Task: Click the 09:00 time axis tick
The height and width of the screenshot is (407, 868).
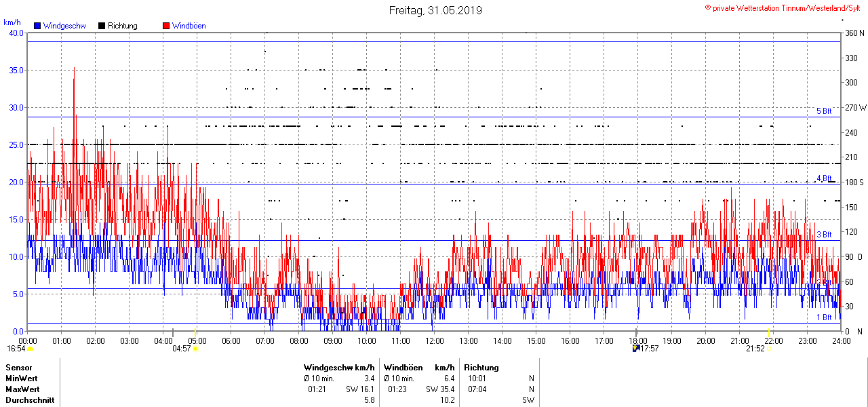Action: 332,341
